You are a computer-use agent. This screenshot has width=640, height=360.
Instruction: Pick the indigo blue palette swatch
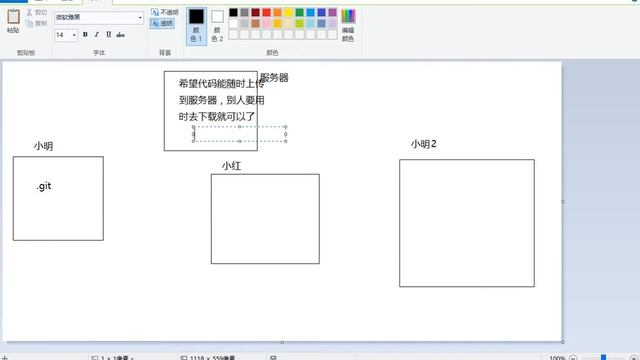pyautogui.click(x=322, y=13)
